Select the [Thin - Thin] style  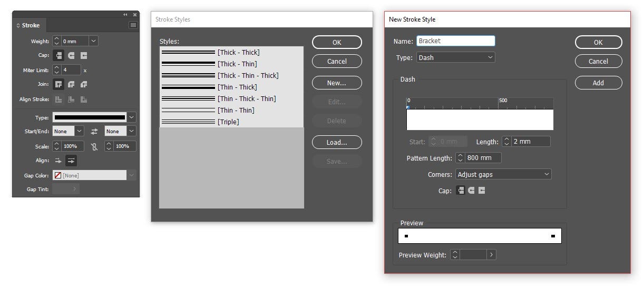(x=231, y=110)
